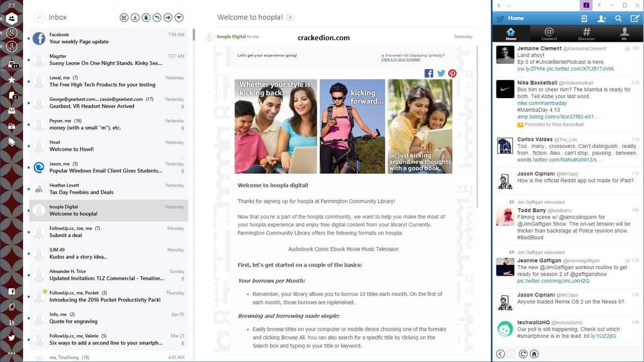Click Jeannie Gaffigan profile thumbnail
Viewport: 644px width, 362px height.
(x=505, y=267)
